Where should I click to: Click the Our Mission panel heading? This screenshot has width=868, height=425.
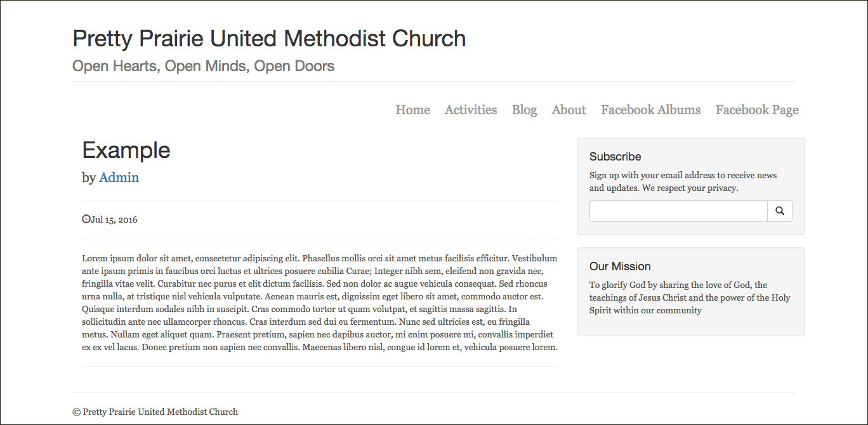pyautogui.click(x=620, y=266)
